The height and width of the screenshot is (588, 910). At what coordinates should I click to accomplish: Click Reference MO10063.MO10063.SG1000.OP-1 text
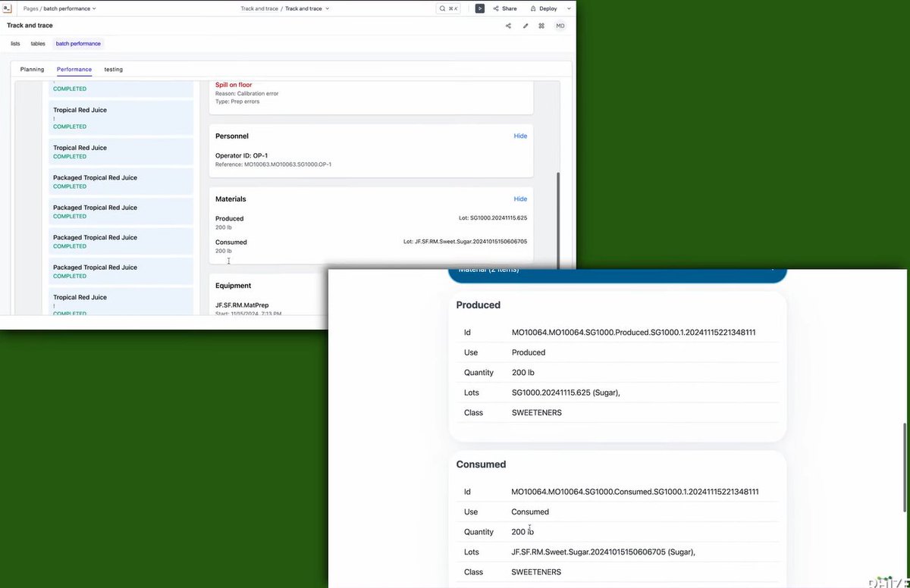(x=273, y=164)
